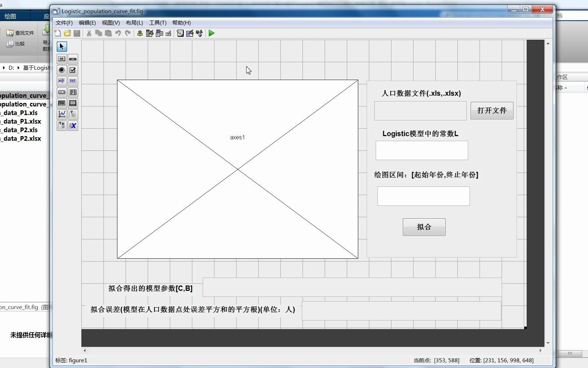Pick the Listbox component in the palette
This screenshot has height=368, width=588.
[73, 92]
